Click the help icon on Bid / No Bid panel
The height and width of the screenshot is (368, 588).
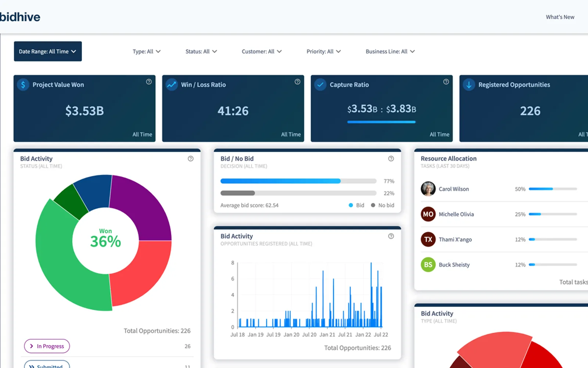[x=391, y=159]
